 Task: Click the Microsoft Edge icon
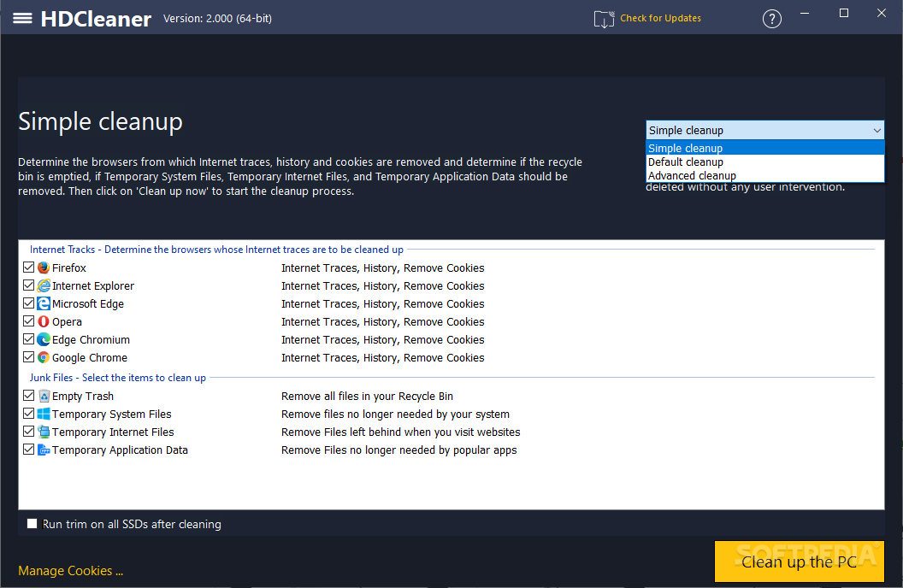point(44,303)
